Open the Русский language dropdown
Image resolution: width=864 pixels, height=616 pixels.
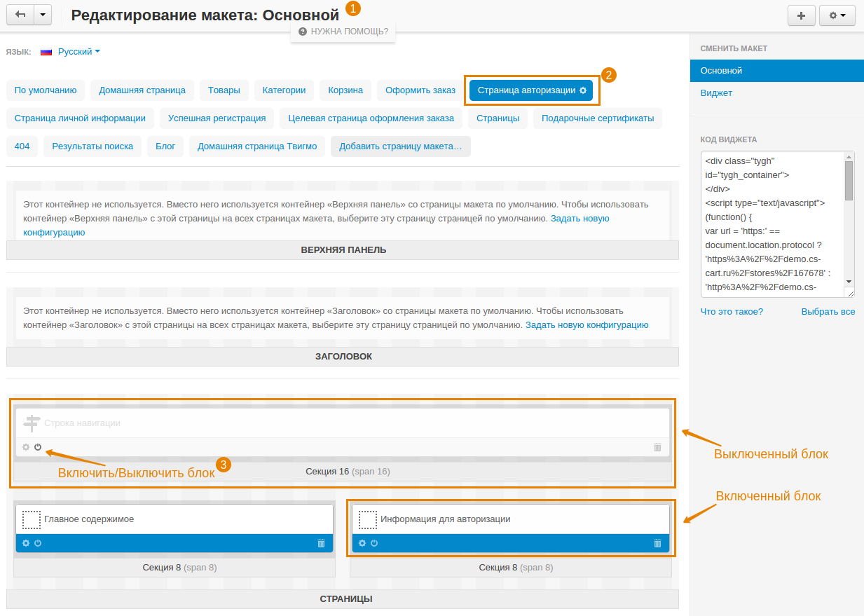point(78,51)
